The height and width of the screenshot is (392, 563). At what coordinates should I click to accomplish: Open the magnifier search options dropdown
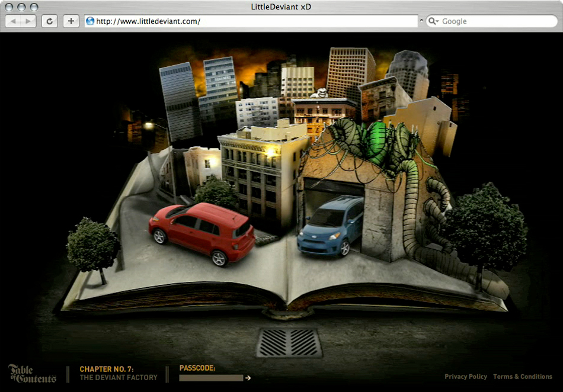(433, 21)
